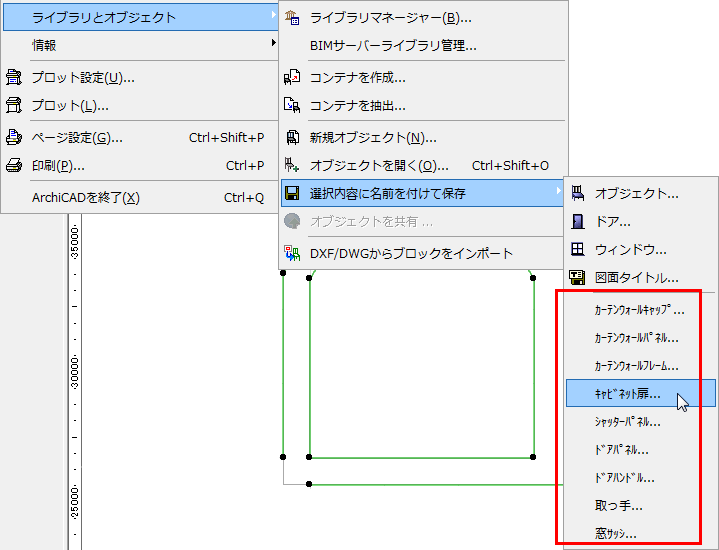Click the chair icon beside オブジェクト...
This screenshot has height=550, width=719.
[x=578, y=193]
